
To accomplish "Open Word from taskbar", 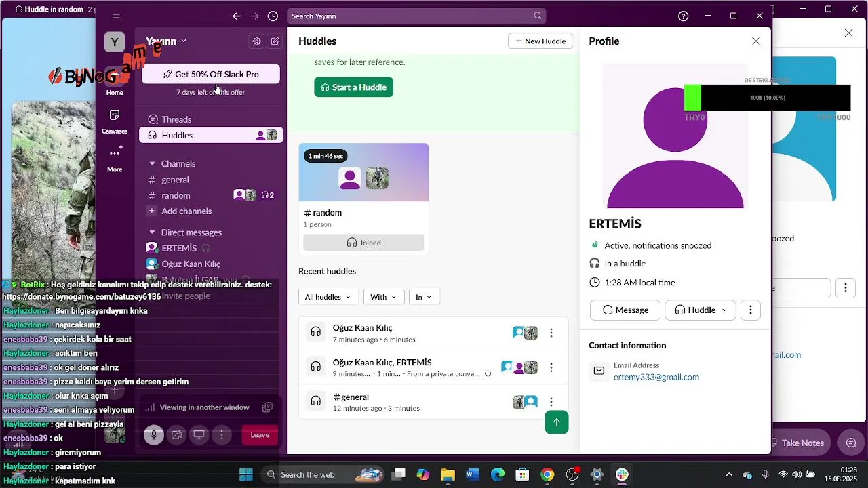I will [473, 474].
